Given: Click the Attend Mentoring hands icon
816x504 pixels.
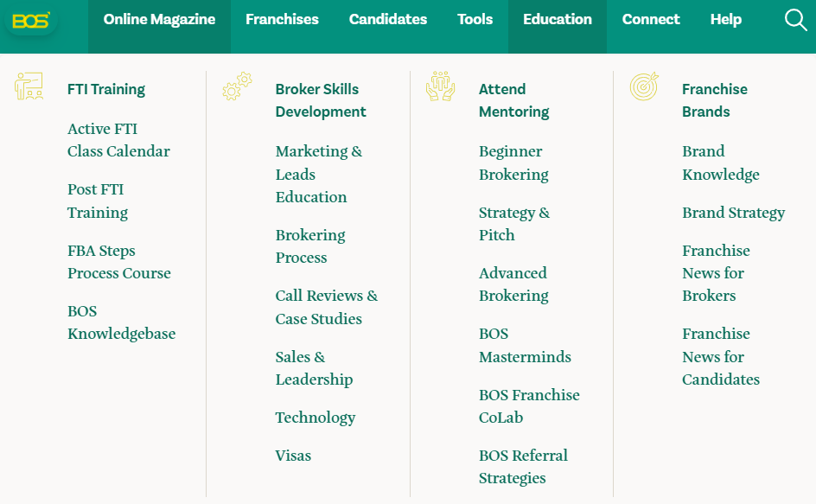Looking at the screenshot, I should pyautogui.click(x=440, y=86).
